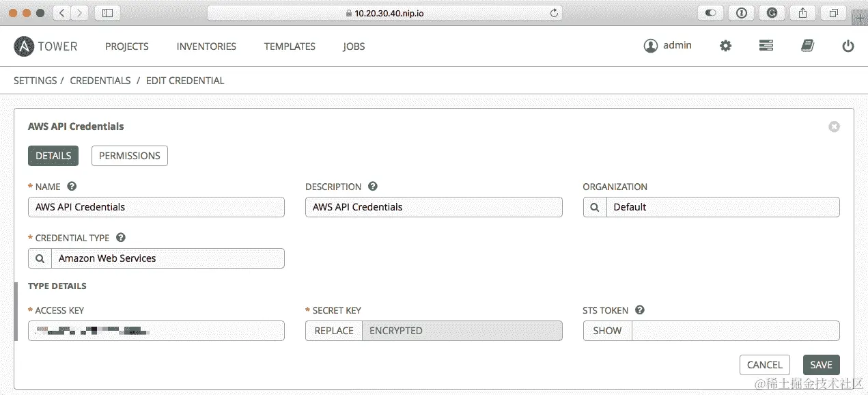
Task: Click the encrypted Secret Key field
Action: [462, 331]
